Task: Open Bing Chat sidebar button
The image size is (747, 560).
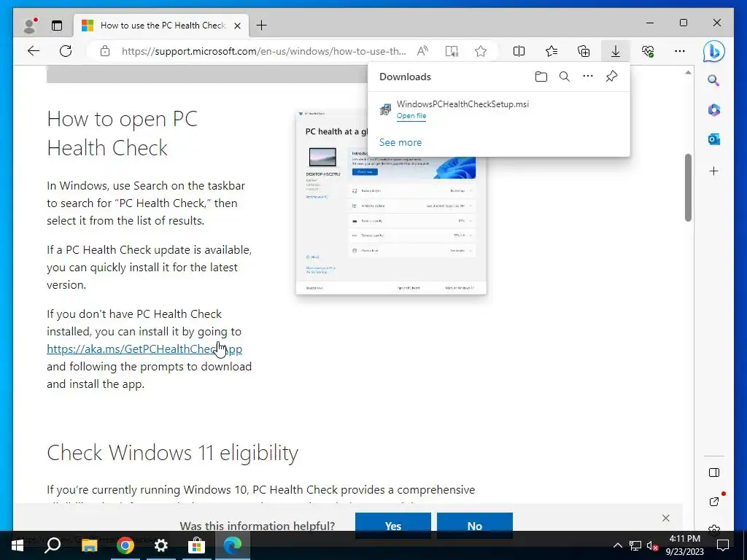Action: pyautogui.click(x=713, y=51)
